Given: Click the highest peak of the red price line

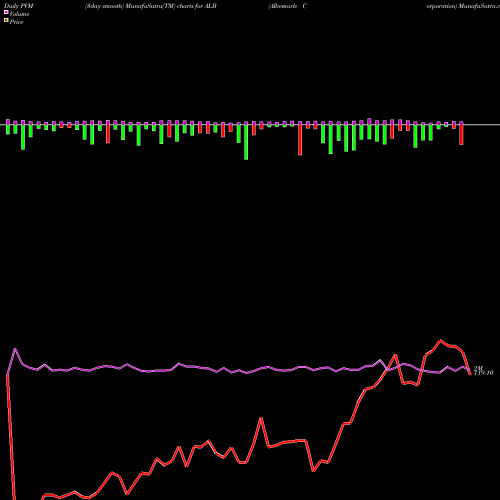Looking at the screenshot, I should (440, 340).
